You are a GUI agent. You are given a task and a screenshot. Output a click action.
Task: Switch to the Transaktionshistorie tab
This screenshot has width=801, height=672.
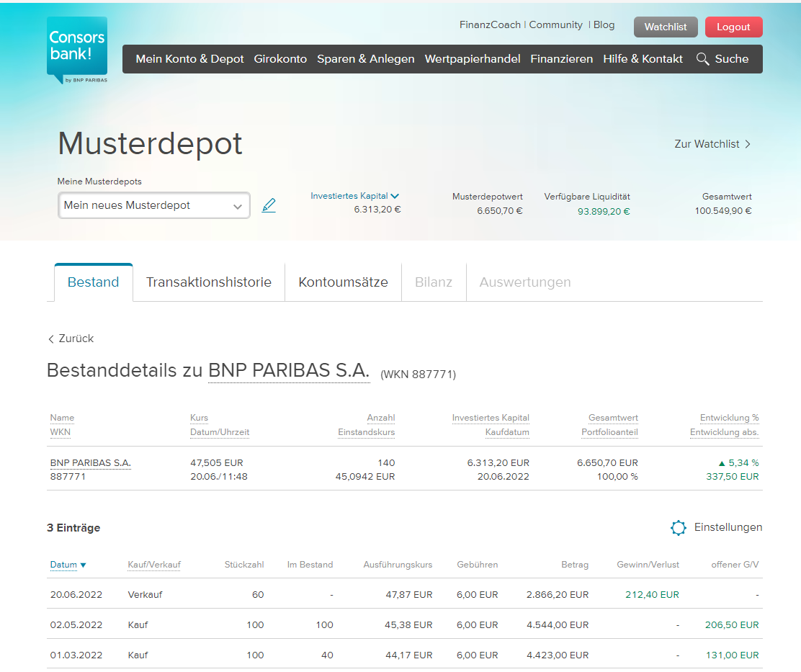point(209,282)
